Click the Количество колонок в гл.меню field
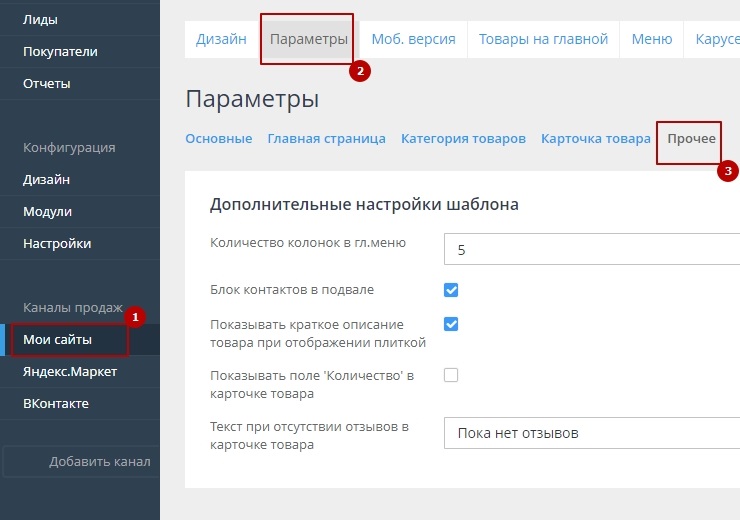 click(590, 249)
